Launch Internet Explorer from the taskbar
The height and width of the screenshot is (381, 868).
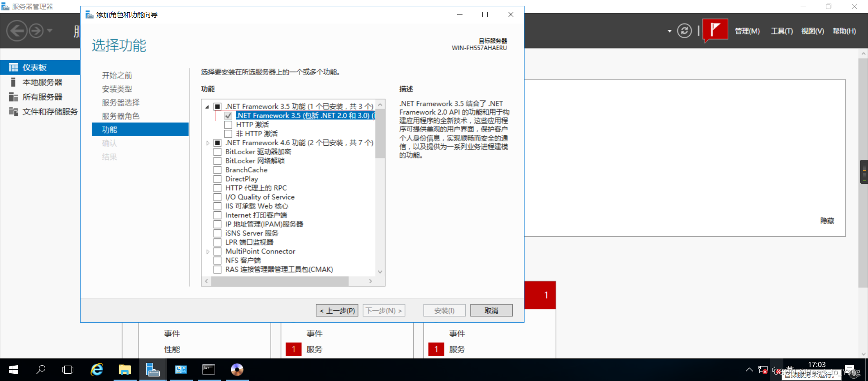click(x=97, y=370)
